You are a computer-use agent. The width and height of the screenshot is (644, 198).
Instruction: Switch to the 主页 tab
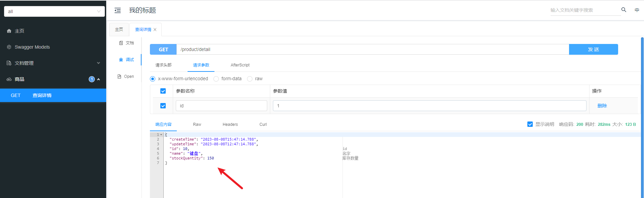point(119,30)
